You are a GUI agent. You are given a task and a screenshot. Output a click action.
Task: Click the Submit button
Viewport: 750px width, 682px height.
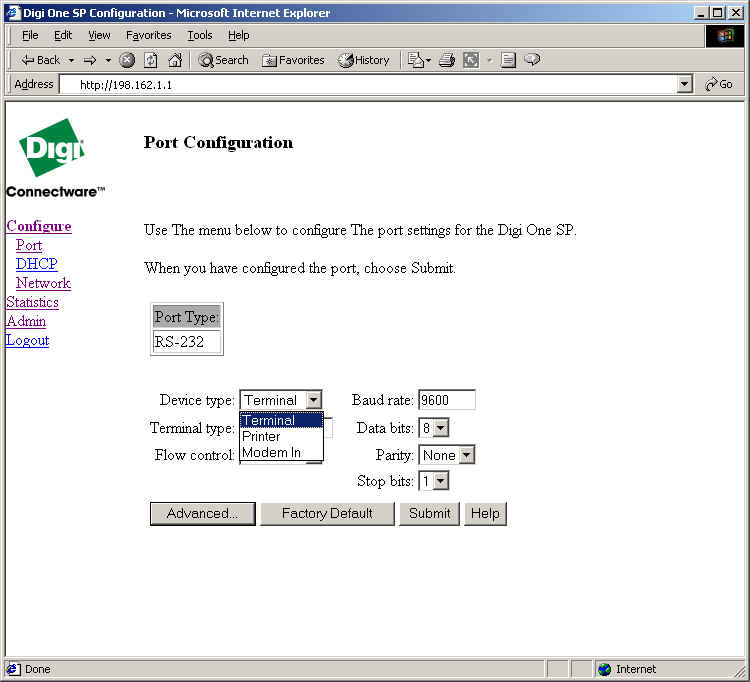click(429, 513)
